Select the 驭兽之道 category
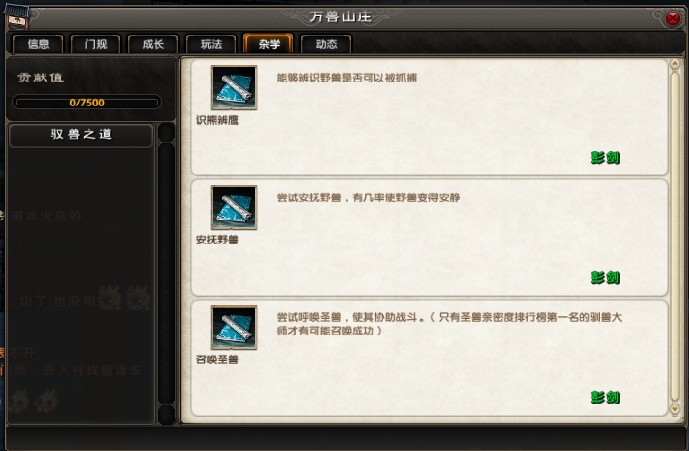 pos(81,135)
